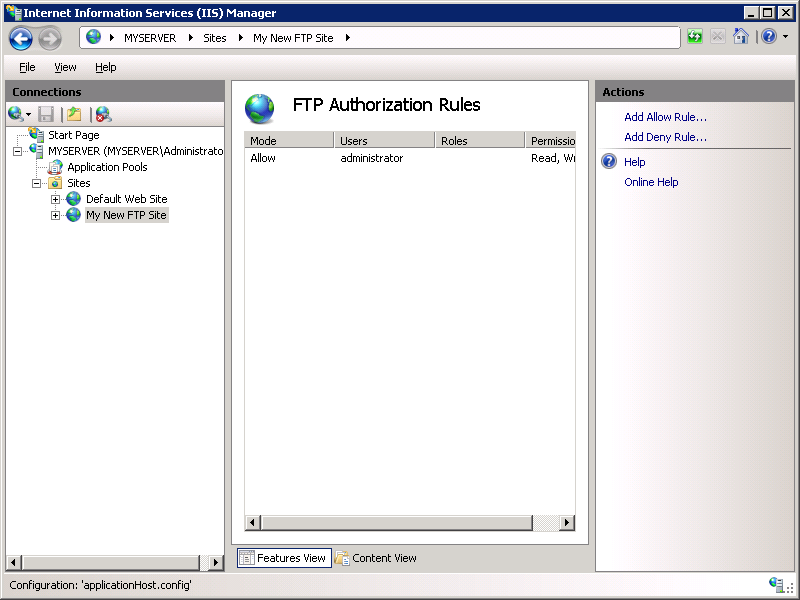Screen dimensions: 800x600
Task: Select the Refresh icon in the top toolbar
Action: pyautogui.click(x=694, y=36)
